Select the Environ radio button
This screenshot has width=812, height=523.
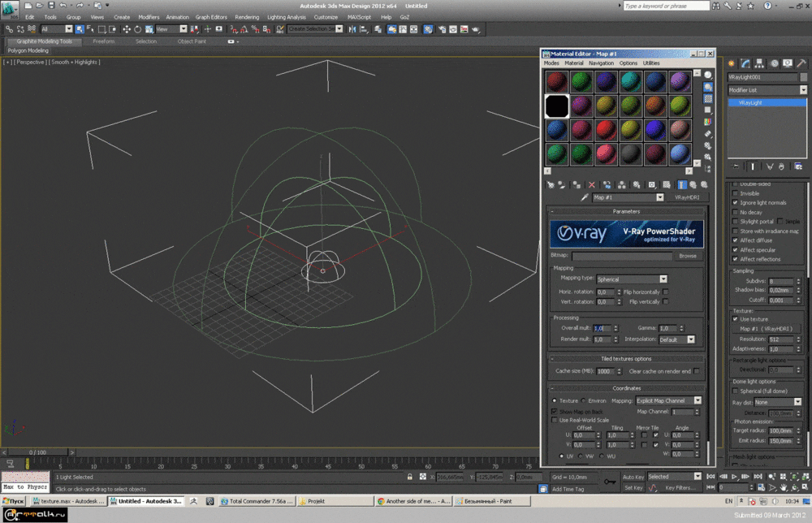584,401
